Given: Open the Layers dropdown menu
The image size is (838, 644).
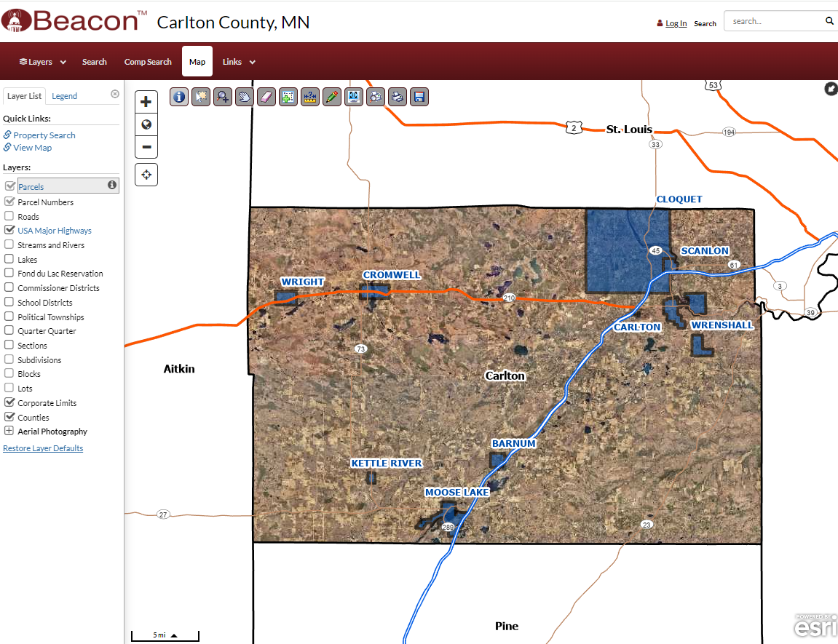Looking at the screenshot, I should point(42,62).
